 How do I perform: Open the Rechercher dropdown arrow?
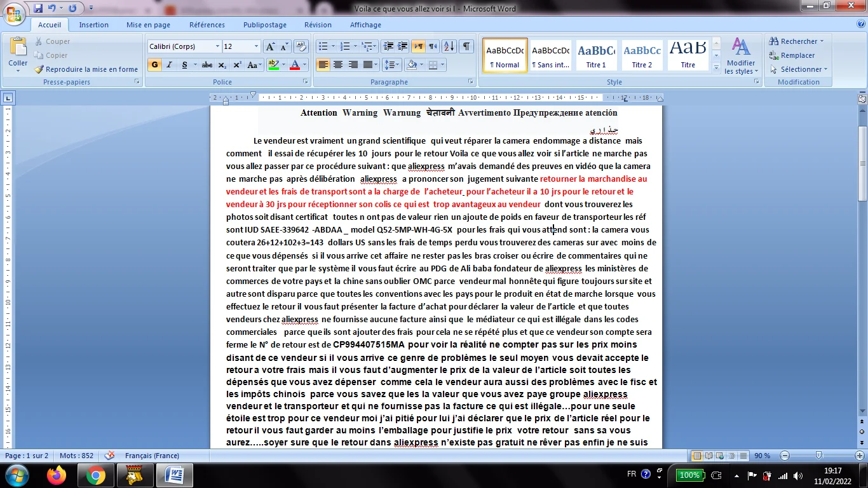point(822,41)
